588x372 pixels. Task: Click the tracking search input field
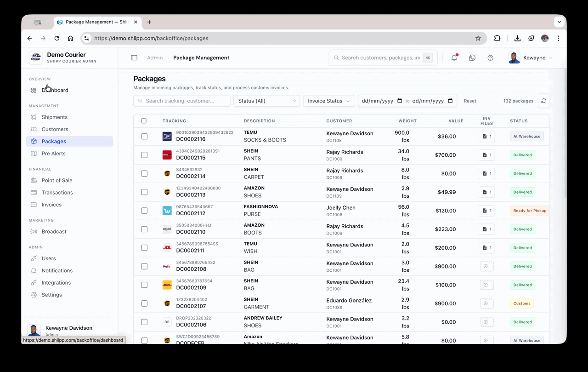click(181, 101)
